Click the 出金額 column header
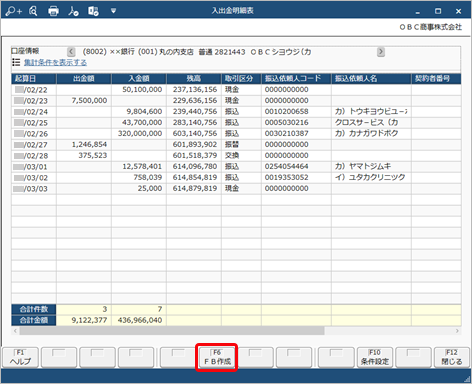472x384 pixels. pyautogui.click(x=84, y=79)
